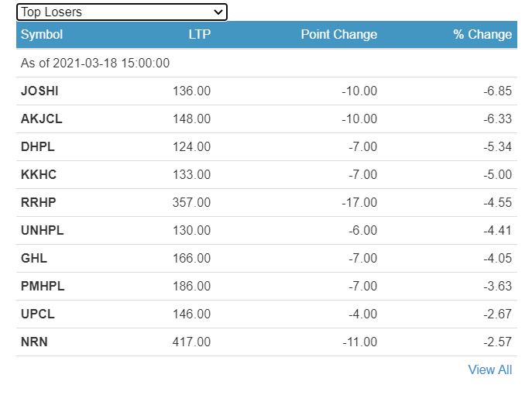Click the View All link
This screenshot has width=532, height=402.
pos(489,369)
